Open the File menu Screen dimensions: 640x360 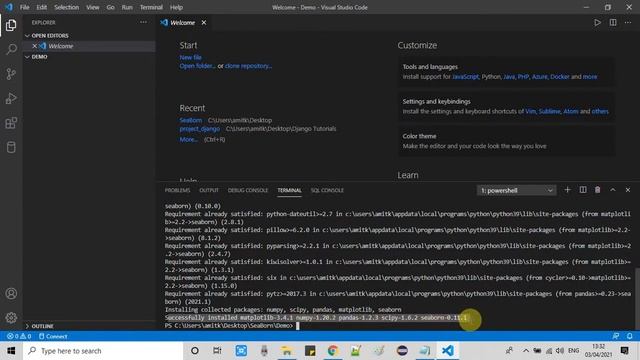click(x=24, y=7)
